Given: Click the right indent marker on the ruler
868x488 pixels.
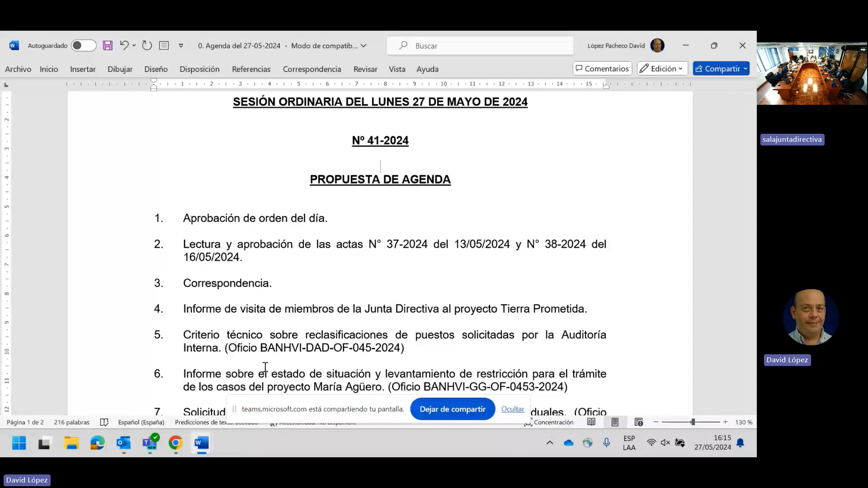Looking at the screenshot, I should 606,86.
